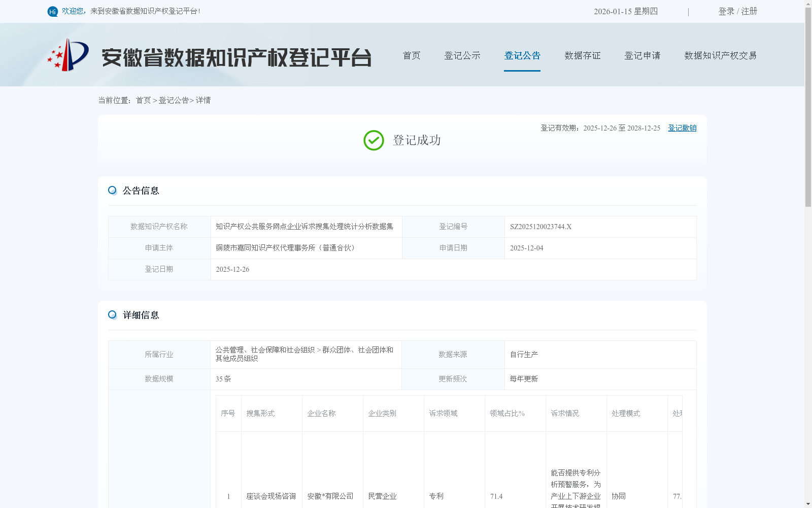Click 首页 in the breadcrumb

pyautogui.click(x=143, y=100)
